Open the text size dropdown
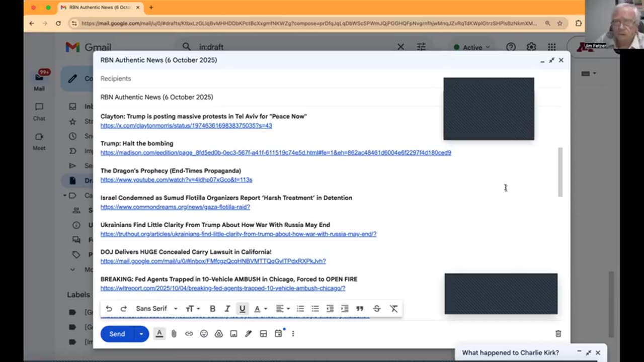Viewport: 644px width, 362px height. point(193,309)
